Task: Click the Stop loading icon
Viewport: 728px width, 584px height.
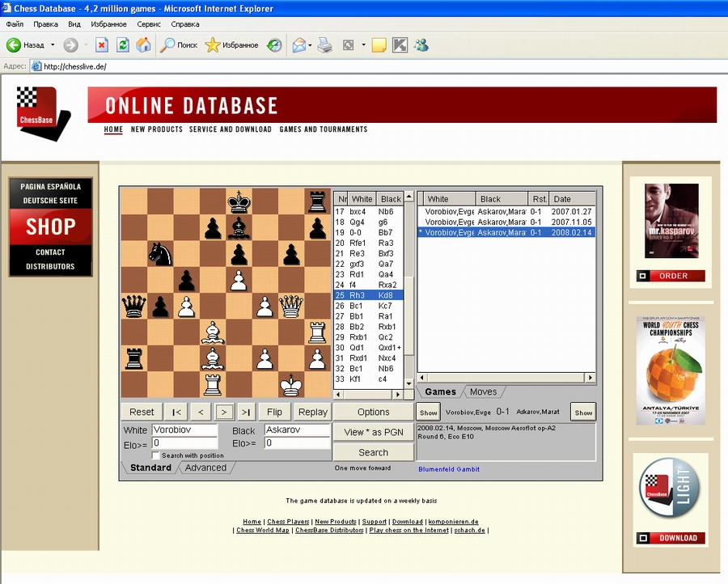Action: [x=102, y=45]
